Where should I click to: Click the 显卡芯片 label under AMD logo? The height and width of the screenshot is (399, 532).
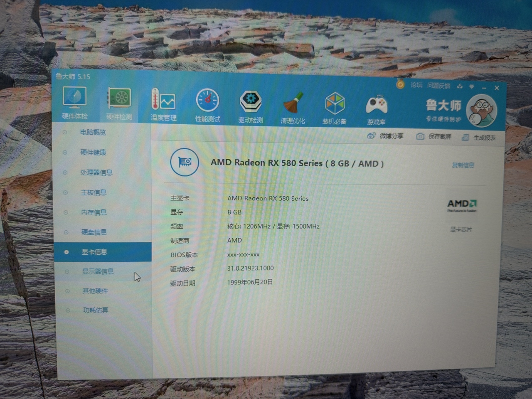click(x=461, y=229)
